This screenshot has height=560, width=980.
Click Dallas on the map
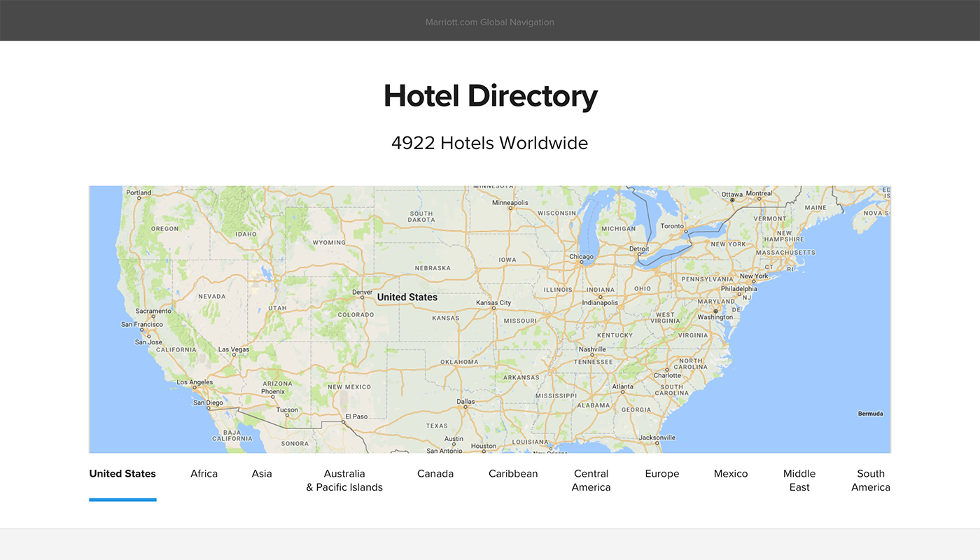pyautogui.click(x=465, y=402)
